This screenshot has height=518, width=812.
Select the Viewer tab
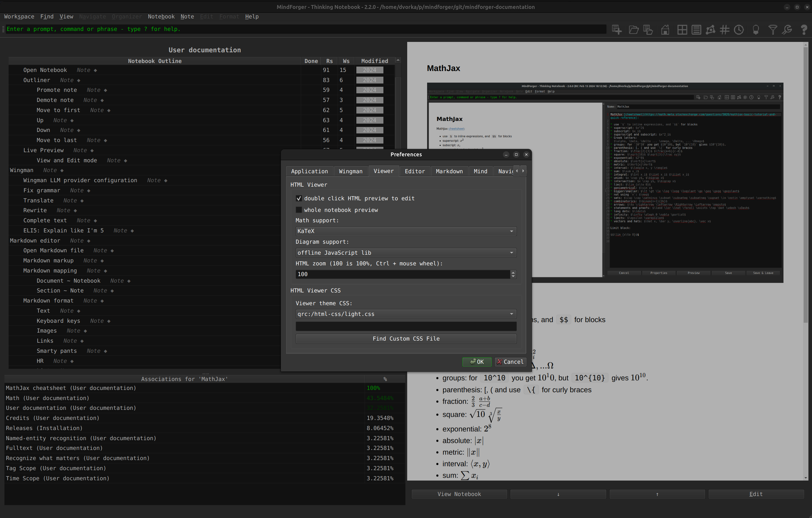point(383,171)
